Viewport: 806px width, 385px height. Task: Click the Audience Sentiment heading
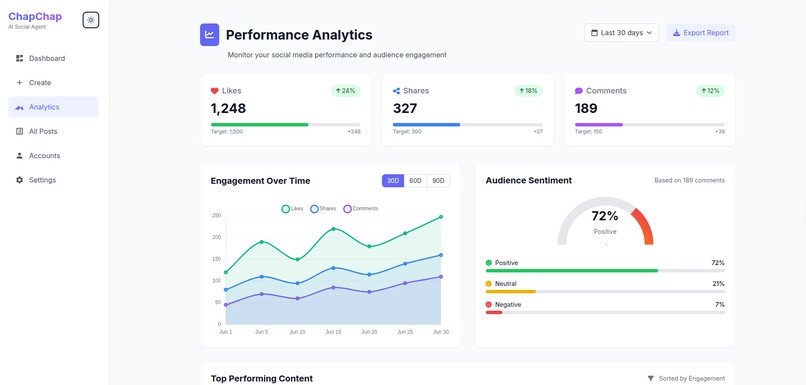tap(528, 180)
